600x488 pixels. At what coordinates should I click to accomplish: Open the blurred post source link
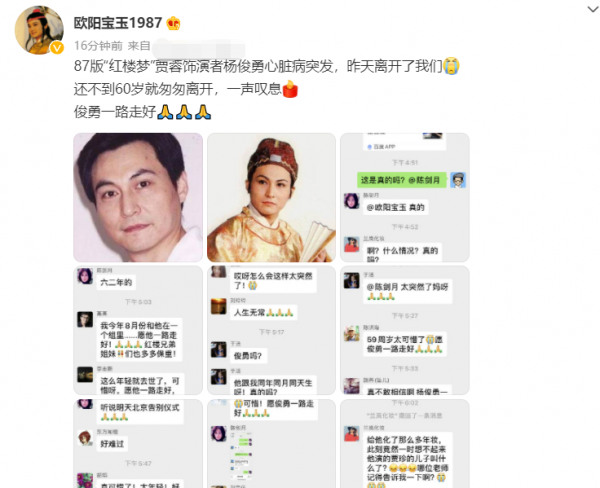198,48
